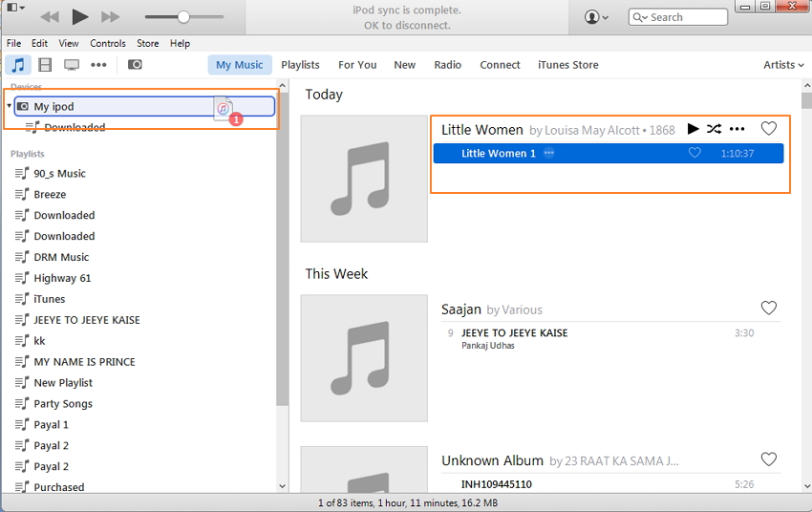Switch to the Playlists tab
The image size is (812, 512).
pos(300,65)
